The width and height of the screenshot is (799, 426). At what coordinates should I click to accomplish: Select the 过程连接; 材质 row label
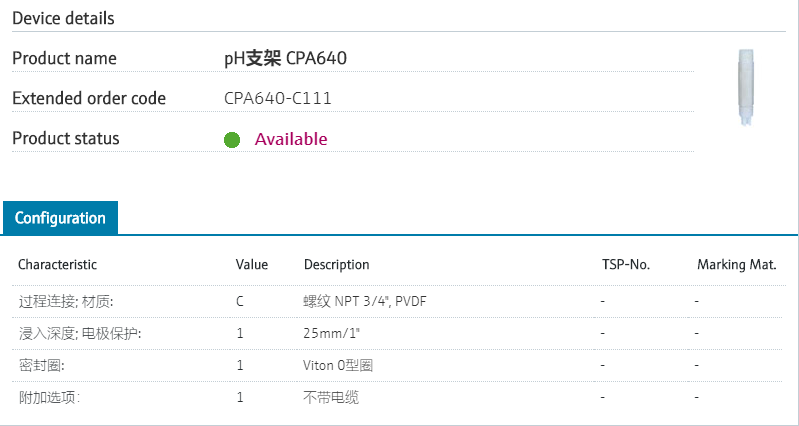pyautogui.click(x=66, y=300)
